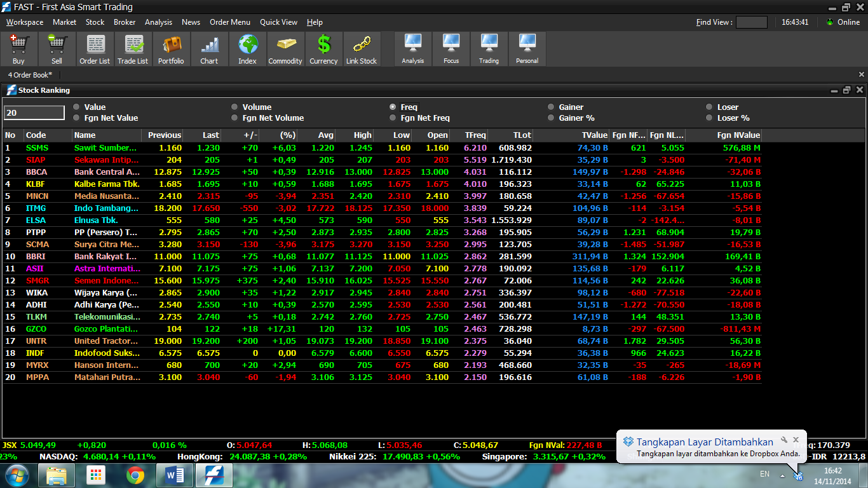Open the Dropbox notification options wrench
868x488 pixels.
784,440
